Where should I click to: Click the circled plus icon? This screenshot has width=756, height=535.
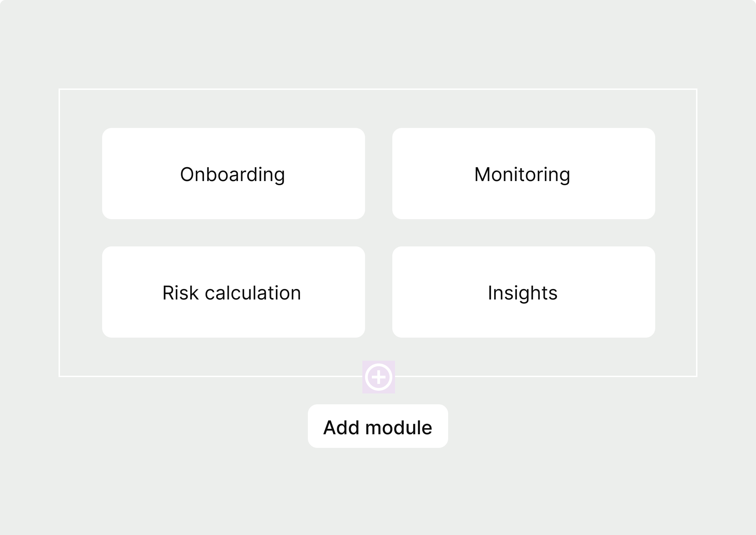(x=378, y=377)
